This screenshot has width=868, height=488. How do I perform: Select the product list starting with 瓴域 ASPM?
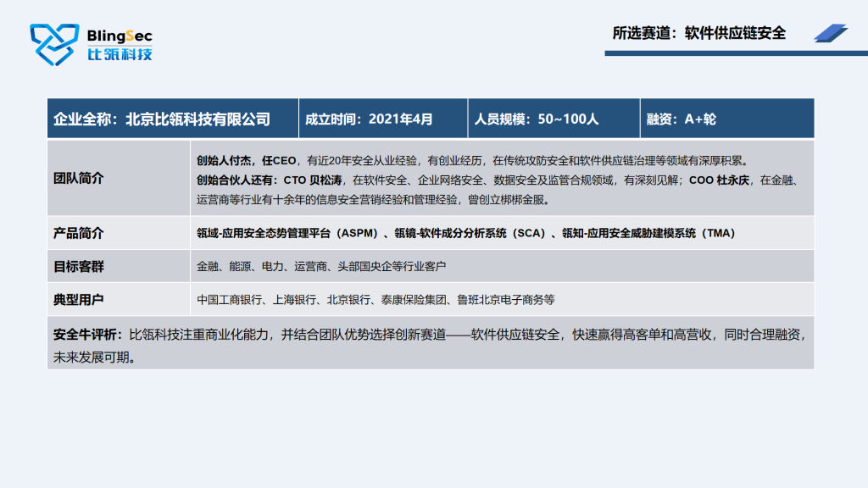click(466, 234)
